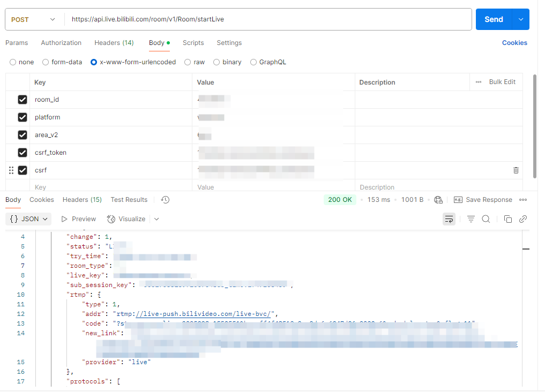
Task: Delete the csrf row with trash icon
Action: click(x=516, y=170)
